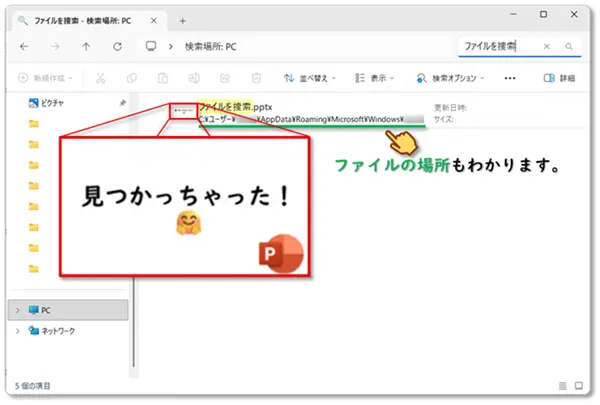Refresh the search results
This screenshot has height=405, width=600.
117,47
